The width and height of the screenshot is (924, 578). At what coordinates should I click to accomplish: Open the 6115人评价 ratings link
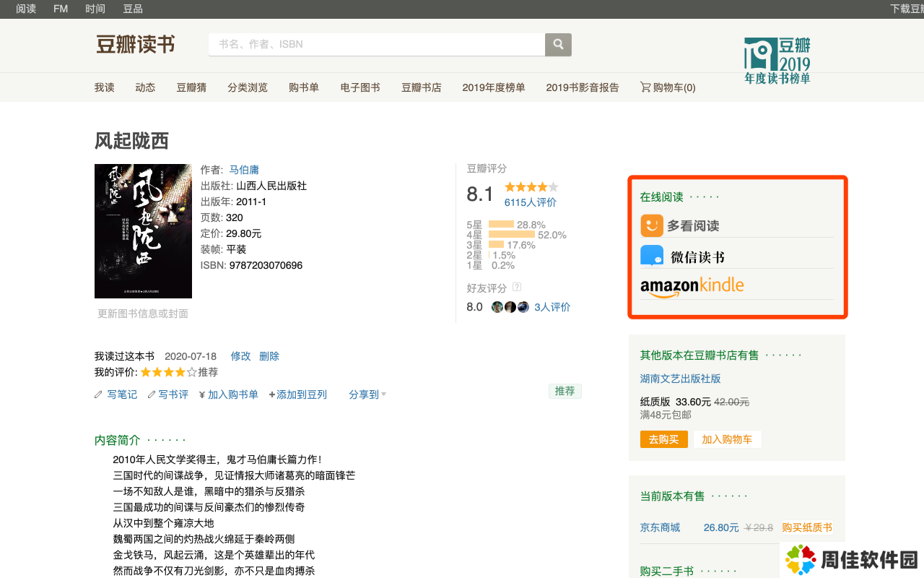(530, 202)
